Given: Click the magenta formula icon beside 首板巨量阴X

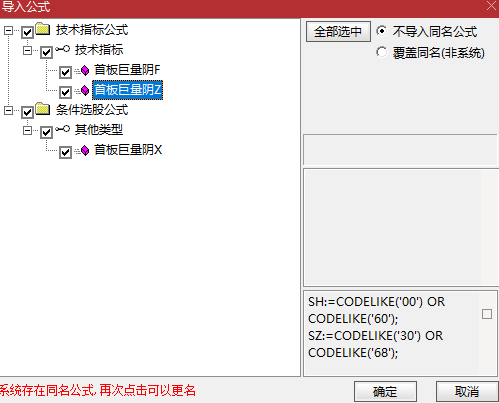Looking at the screenshot, I should [85, 150].
